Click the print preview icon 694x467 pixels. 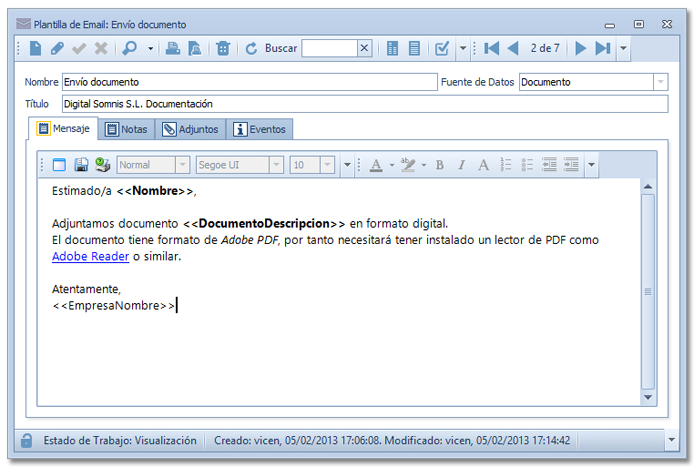(x=195, y=48)
